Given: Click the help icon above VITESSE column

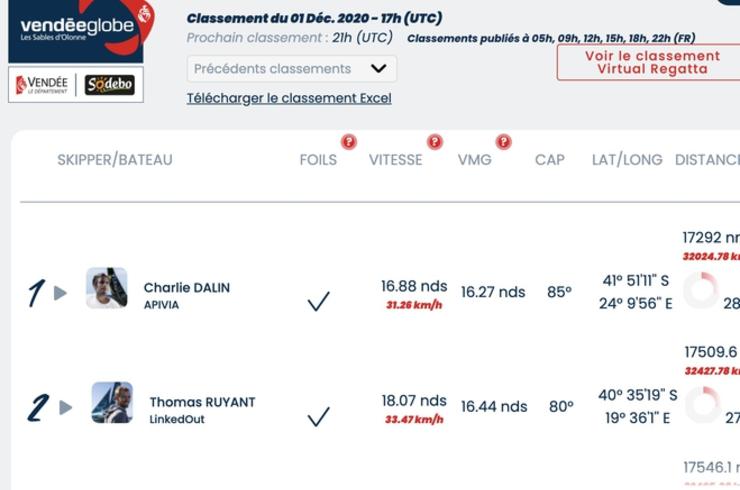Looking at the screenshot, I should (x=435, y=142).
